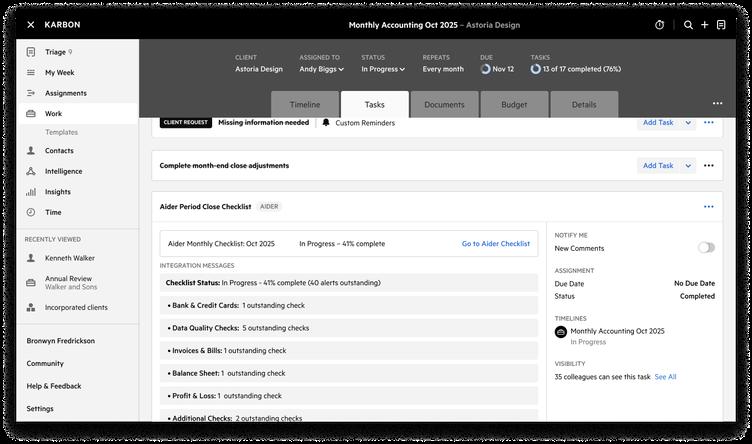
Task: Expand Add Task arrow for month-end adjustments
Action: 688,166
